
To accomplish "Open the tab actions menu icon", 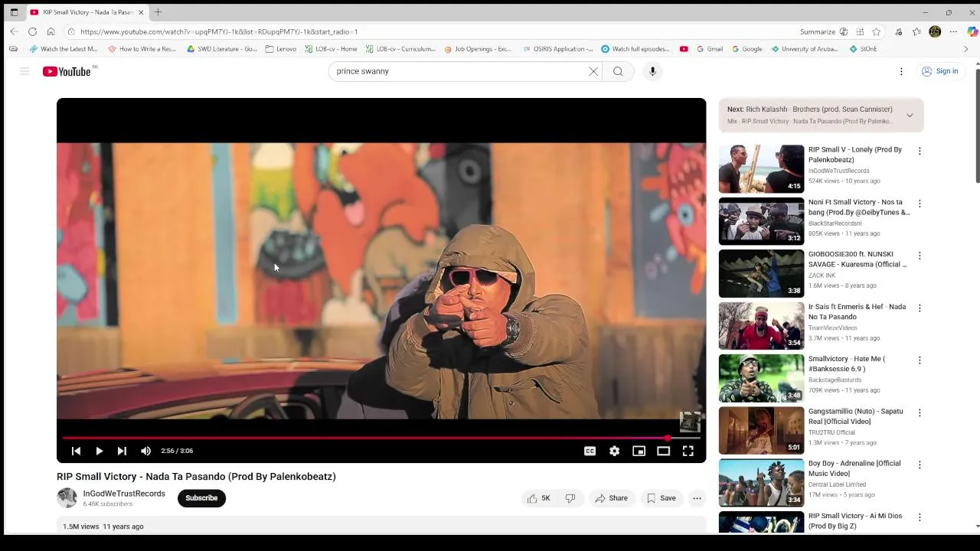I will coord(14,12).
